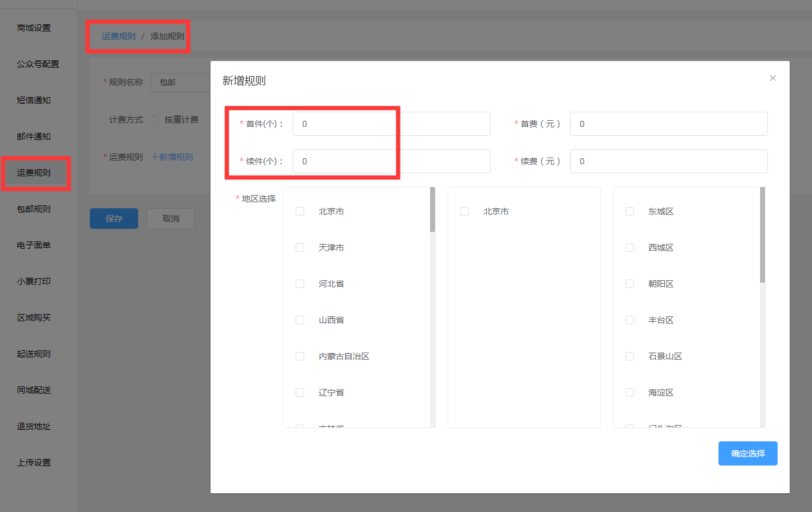This screenshot has height=512, width=812.
Task: Go to 运费规则 breadcrumb link
Action: [119, 36]
